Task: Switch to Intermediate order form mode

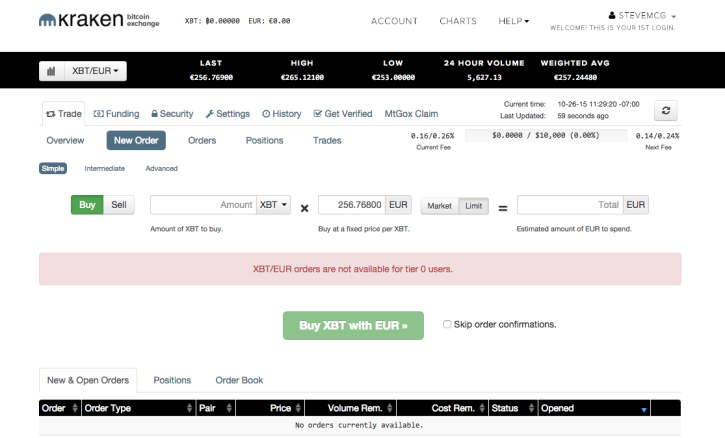Action: [x=104, y=168]
